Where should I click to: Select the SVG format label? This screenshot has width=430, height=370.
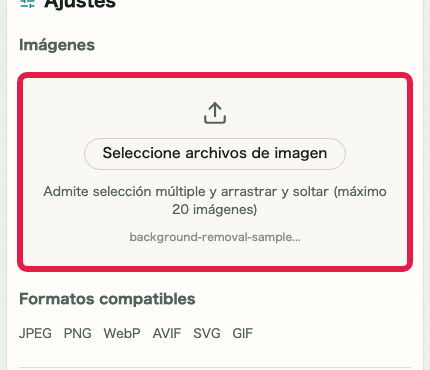[x=207, y=333]
